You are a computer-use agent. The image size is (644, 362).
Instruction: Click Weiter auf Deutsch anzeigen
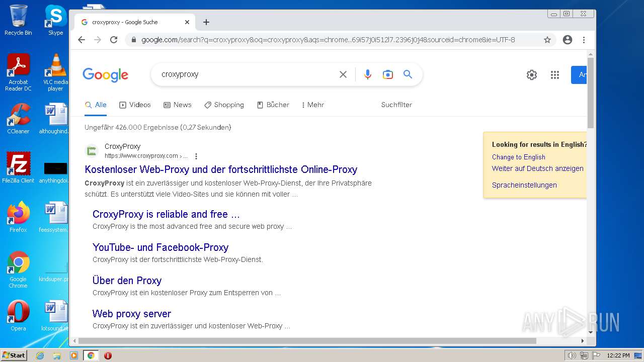pos(538,168)
